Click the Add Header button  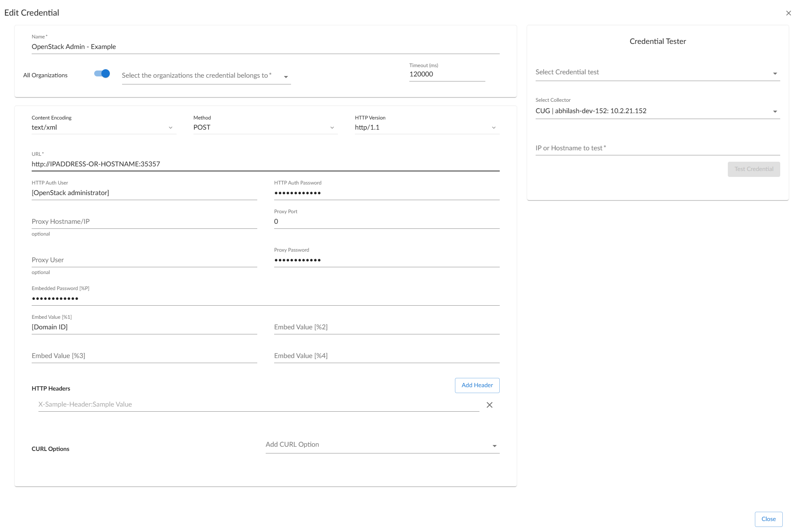click(477, 385)
